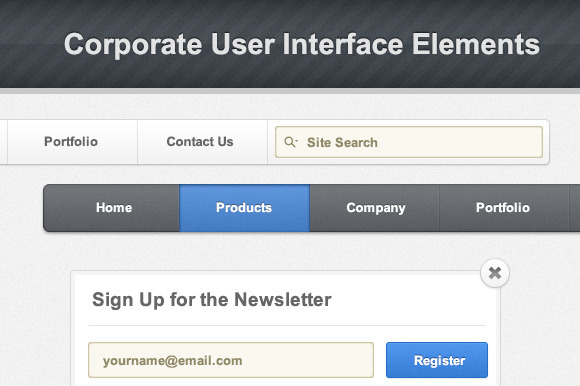The height and width of the screenshot is (386, 580).
Task: Select the highlighted blue Products tab
Action: [244, 208]
